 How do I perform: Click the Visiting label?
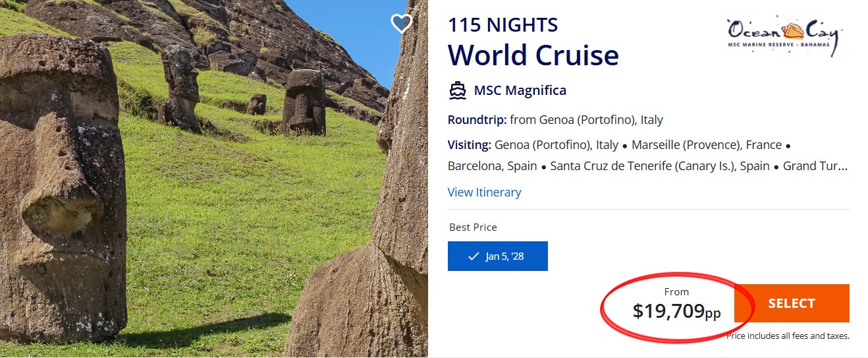point(469,145)
